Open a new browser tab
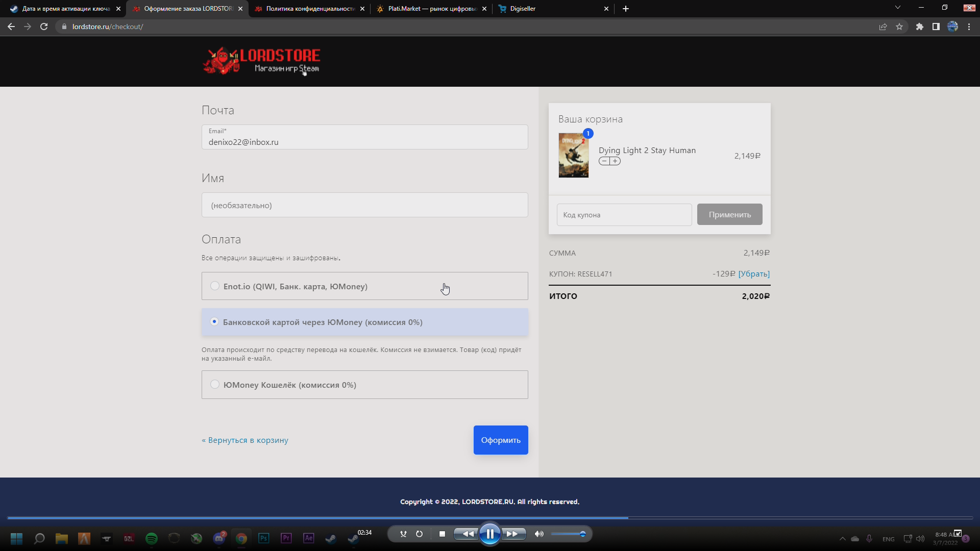 tap(626, 9)
